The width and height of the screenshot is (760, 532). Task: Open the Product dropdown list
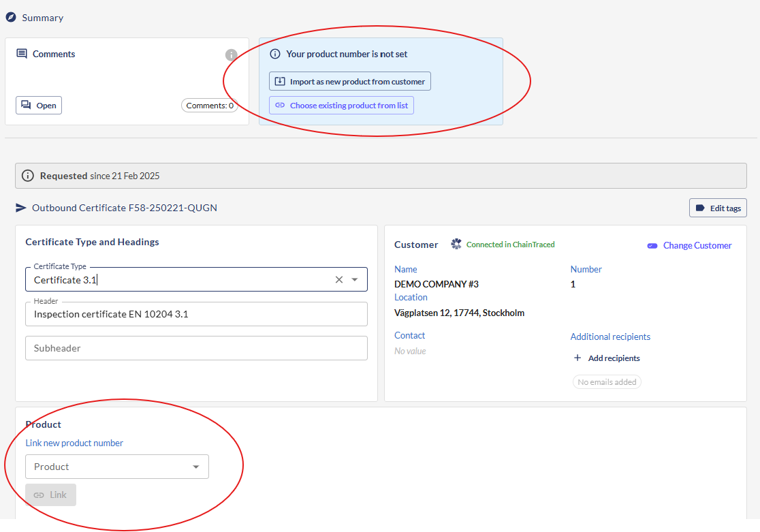tap(195, 467)
